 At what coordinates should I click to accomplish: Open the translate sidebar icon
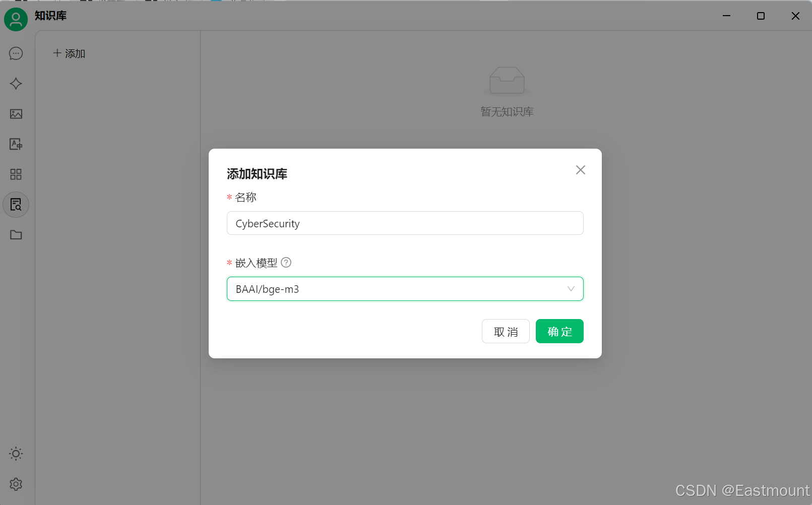pyautogui.click(x=16, y=144)
